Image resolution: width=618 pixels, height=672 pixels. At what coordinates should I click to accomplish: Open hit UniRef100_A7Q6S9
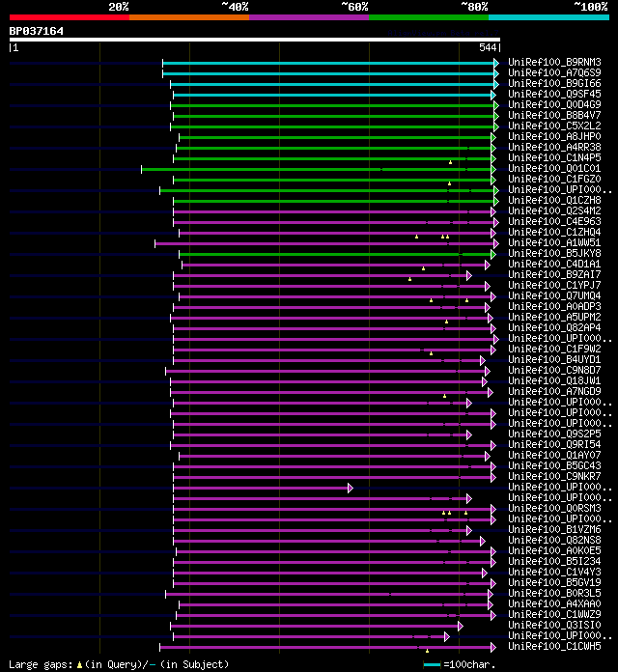click(554, 73)
